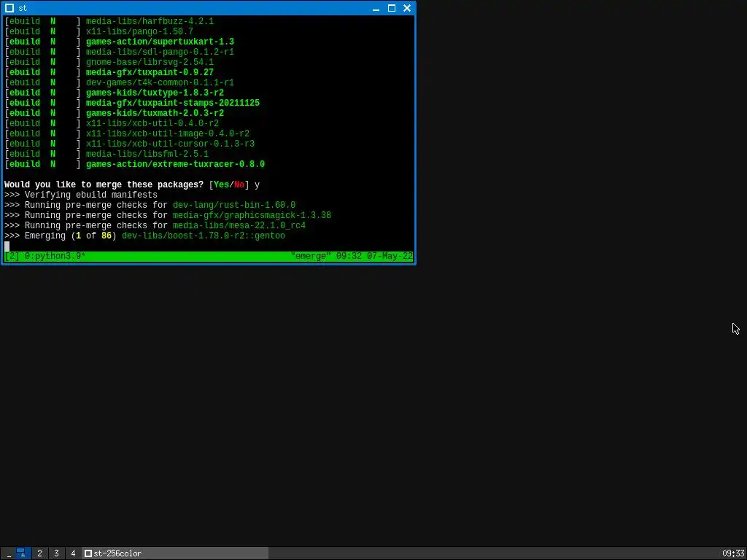This screenshot has width=747, height=560.
Task: Minimize the st terminal window
Action: (x=376, y=8)
